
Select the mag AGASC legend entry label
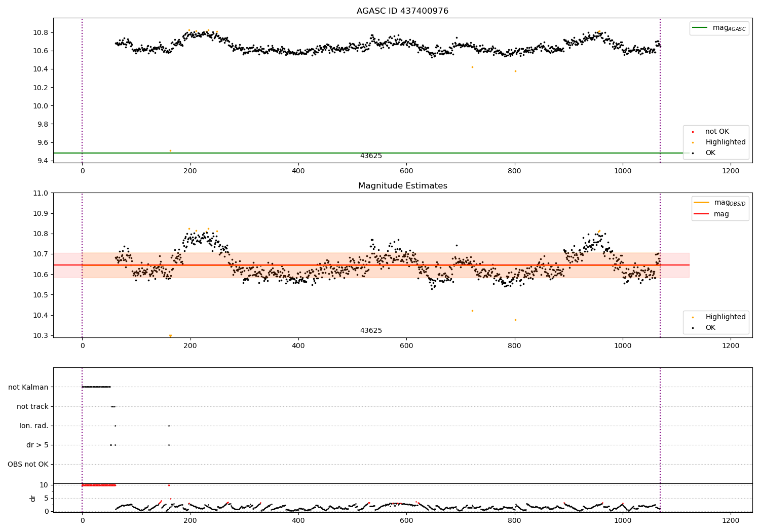tap(729, 28)
